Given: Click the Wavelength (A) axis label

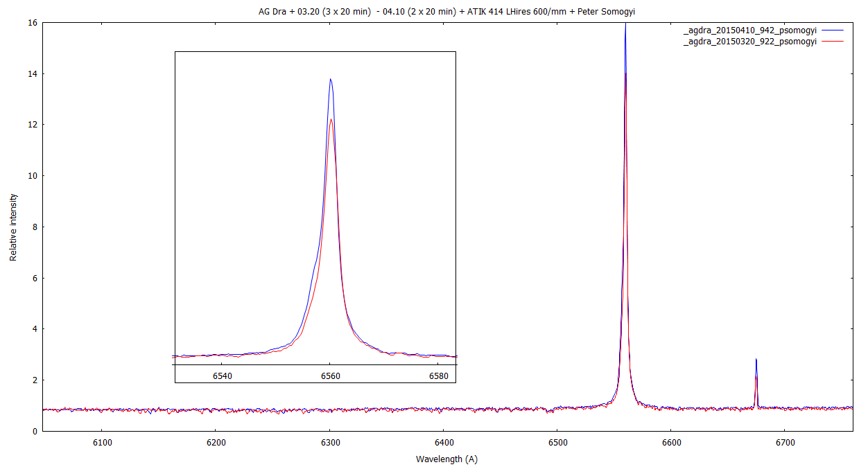Looking at the screenshot, I should (446, 459).
